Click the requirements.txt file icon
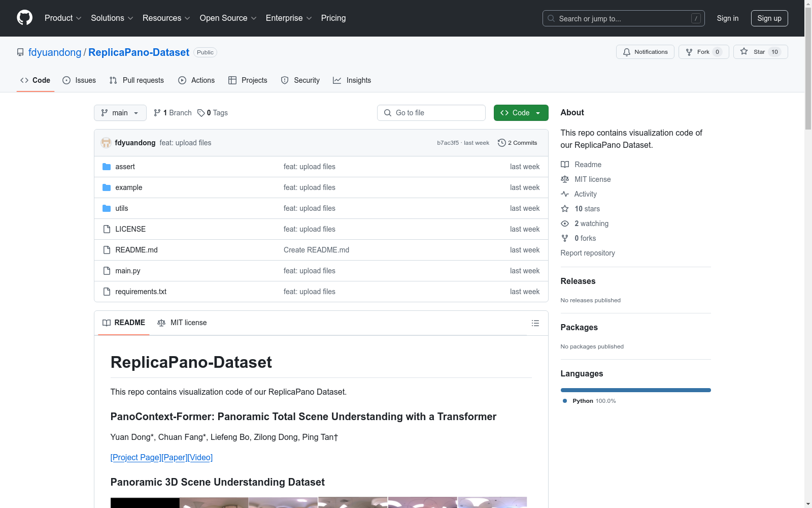Screen dimensions: 812x508 tap(107, 292)
